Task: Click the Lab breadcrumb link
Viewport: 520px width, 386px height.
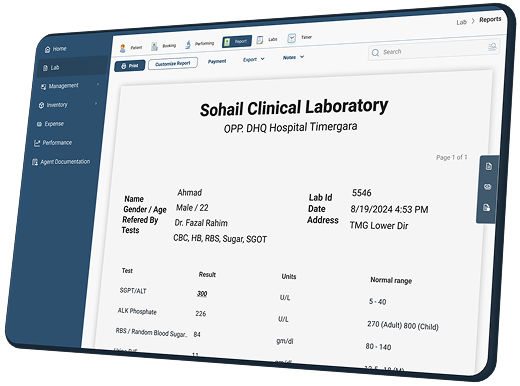Action: coord(462,22)
